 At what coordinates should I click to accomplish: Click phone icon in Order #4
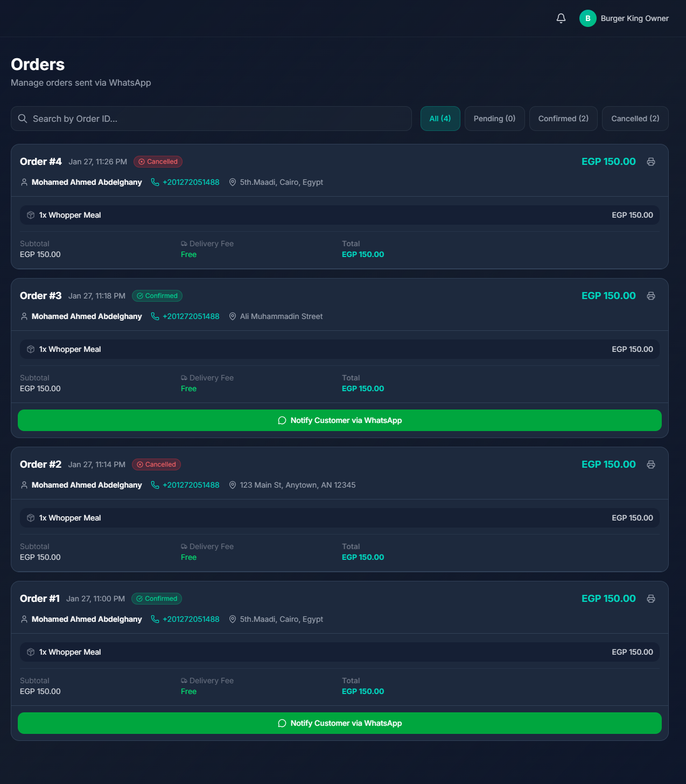155,182
